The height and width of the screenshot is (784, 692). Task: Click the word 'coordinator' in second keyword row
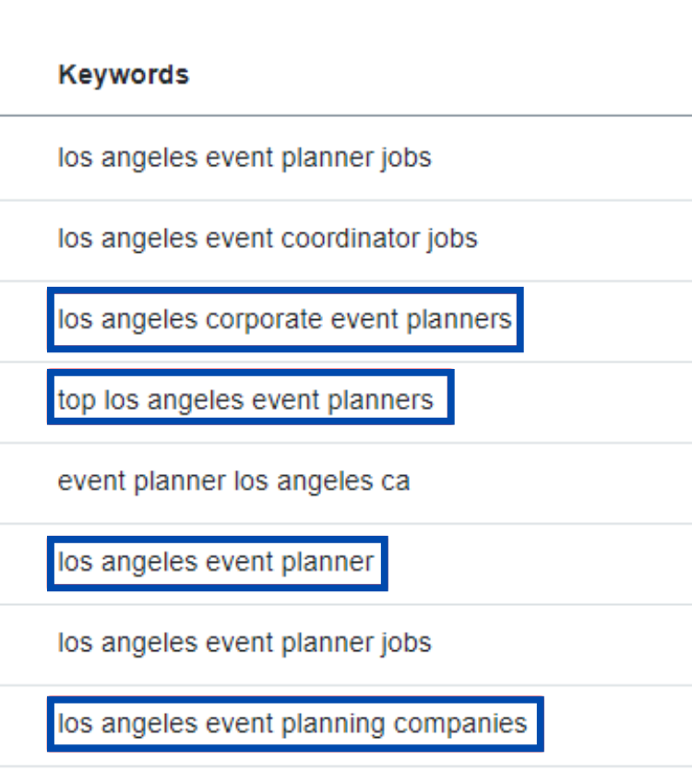coord(350,239)
